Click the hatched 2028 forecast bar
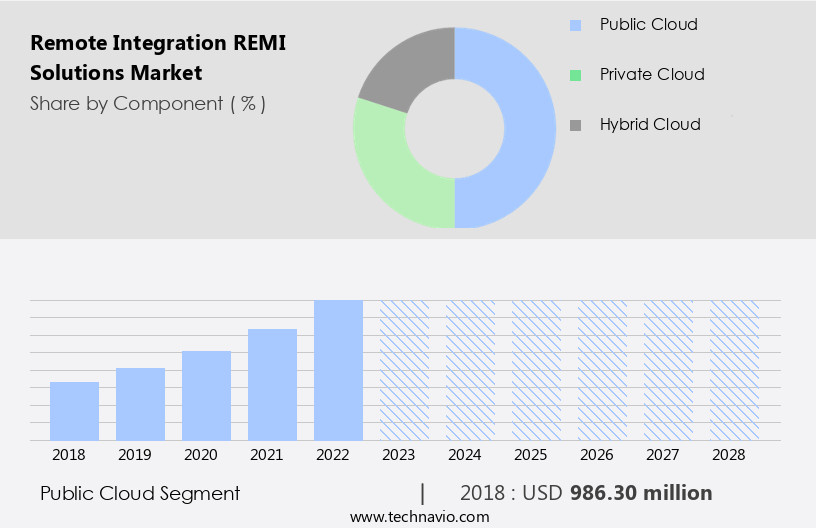This screenshot has width=816, height=528. [x=734, y=370]
